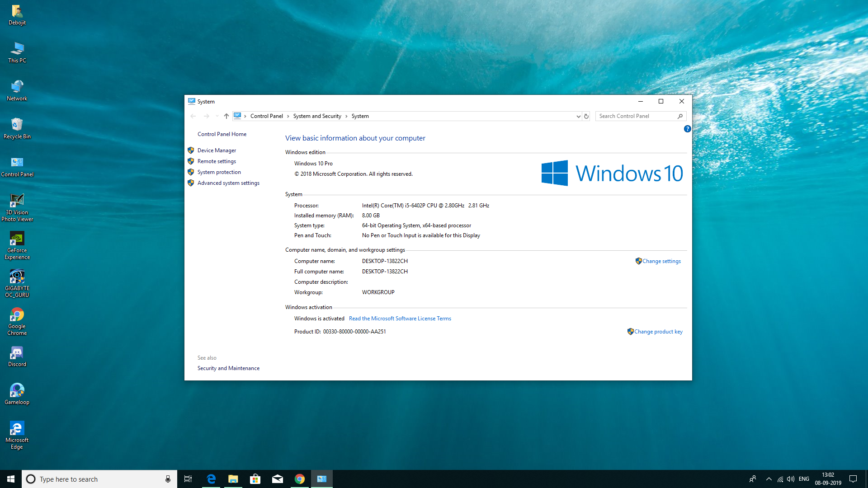The image size is (868, 488).
Task: Open Device Manager from the sidebar
Action: click(217, 150)
